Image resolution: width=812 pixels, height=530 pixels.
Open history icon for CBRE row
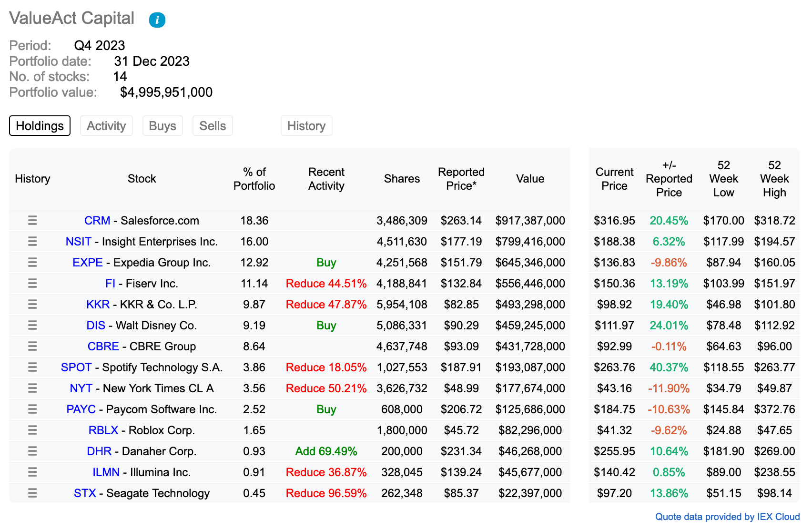click(32, 346)
